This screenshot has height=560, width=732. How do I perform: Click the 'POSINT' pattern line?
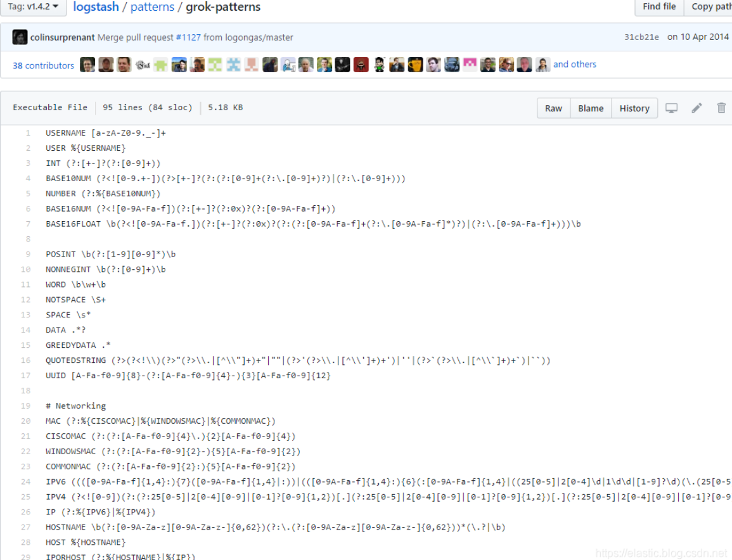click(111, 254)
